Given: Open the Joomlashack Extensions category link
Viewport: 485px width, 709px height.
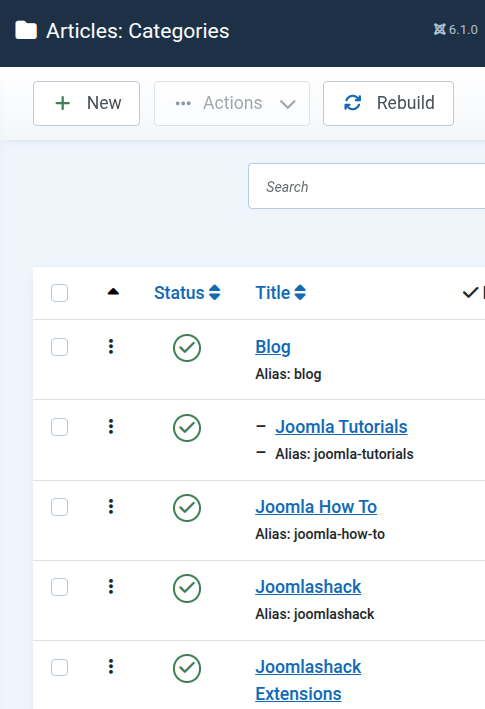Looking at the screenshot, I should [308, 680].
